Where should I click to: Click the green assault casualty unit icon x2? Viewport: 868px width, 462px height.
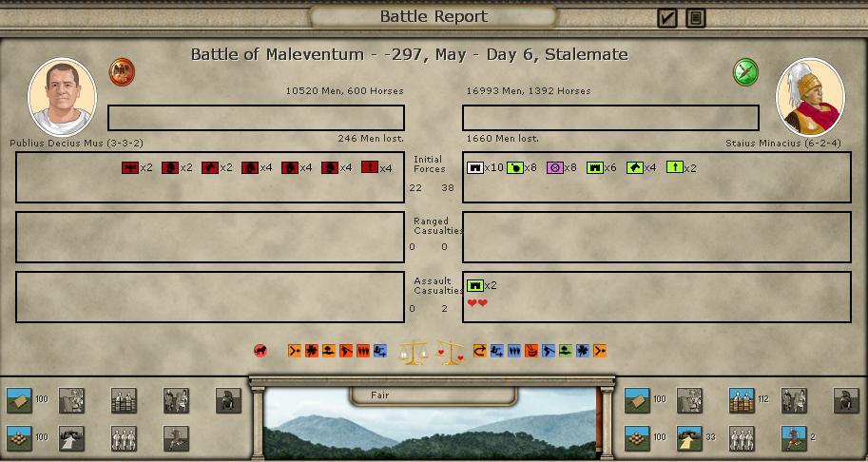click(474, 285)
